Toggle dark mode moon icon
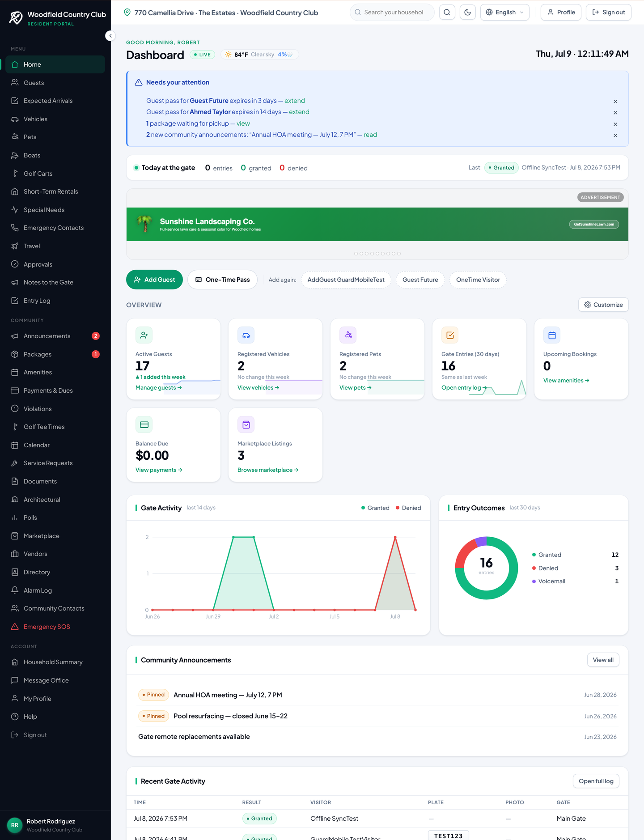This screenshot has height=840, width=644. (468, 13)
